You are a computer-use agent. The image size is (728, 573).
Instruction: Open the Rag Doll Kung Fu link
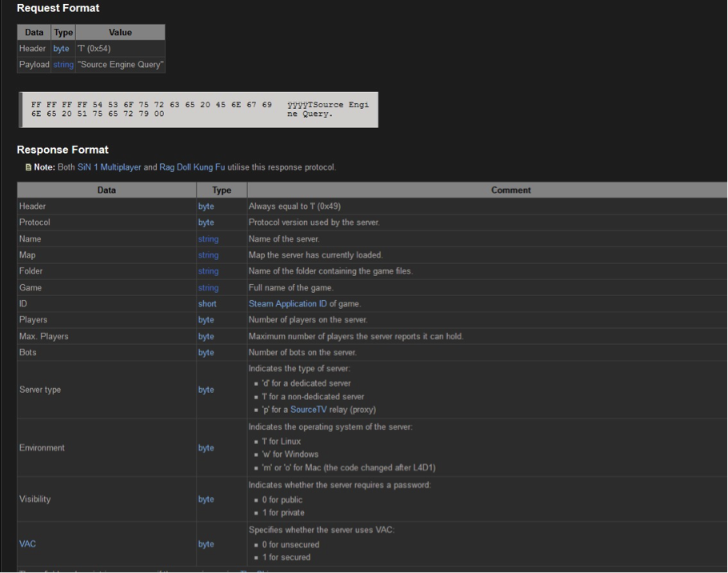(x=190, y=167)
